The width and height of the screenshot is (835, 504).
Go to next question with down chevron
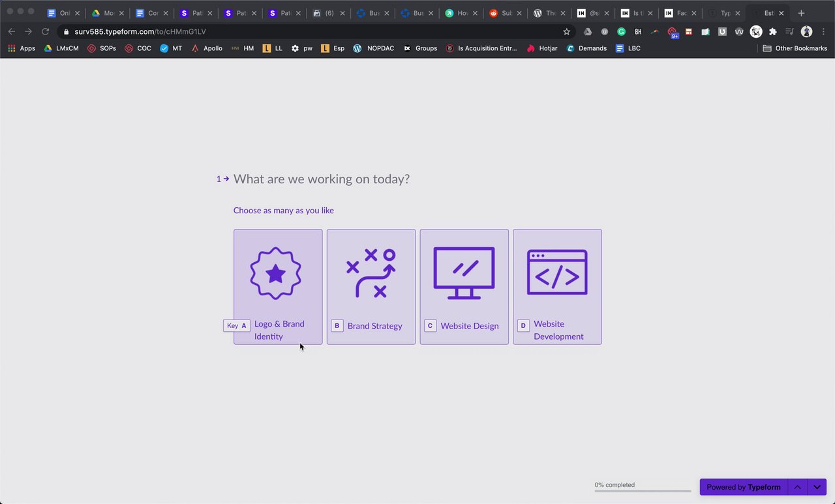[817, 487]
